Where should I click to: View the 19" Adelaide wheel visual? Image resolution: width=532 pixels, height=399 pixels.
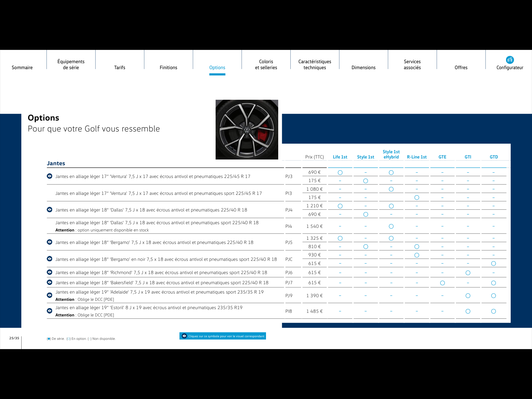[49, 295]
